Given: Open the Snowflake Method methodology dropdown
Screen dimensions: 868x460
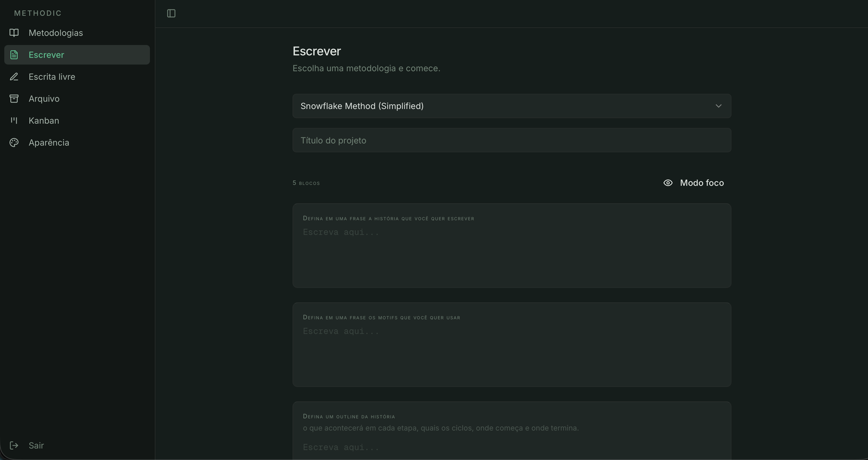Looking at the screenshot, I should pos(512,106).
